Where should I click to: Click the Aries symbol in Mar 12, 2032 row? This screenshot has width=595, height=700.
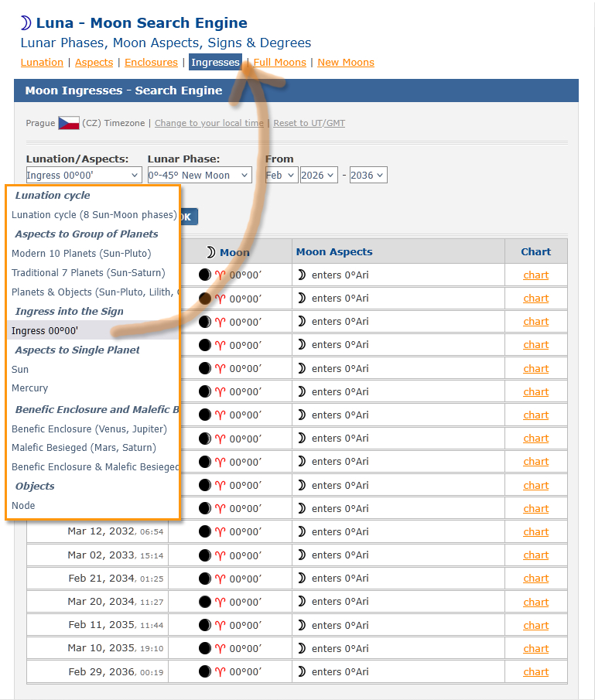220,532
